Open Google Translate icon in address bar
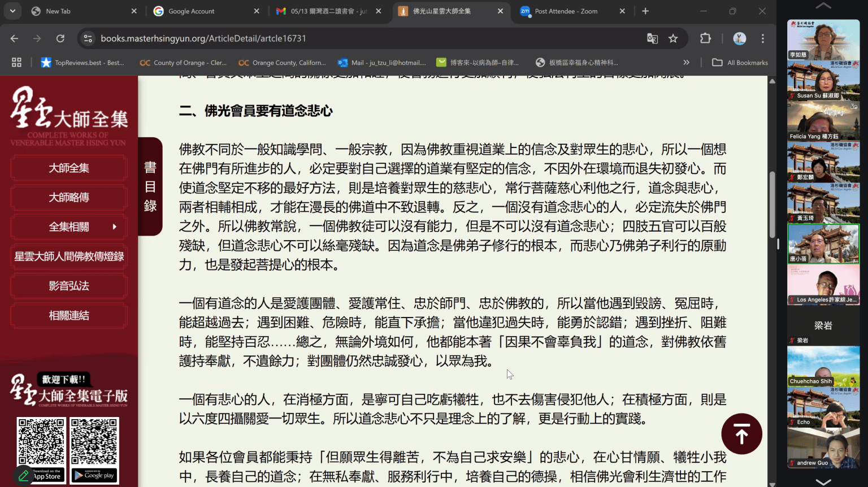 [x=652, y=38]
